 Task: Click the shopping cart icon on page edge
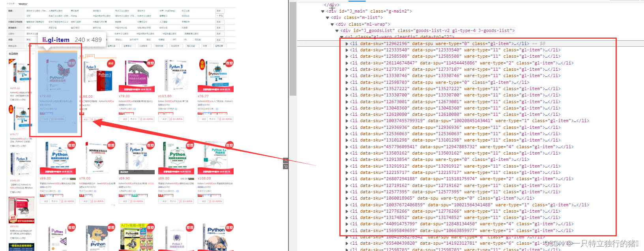click(286, 166)
